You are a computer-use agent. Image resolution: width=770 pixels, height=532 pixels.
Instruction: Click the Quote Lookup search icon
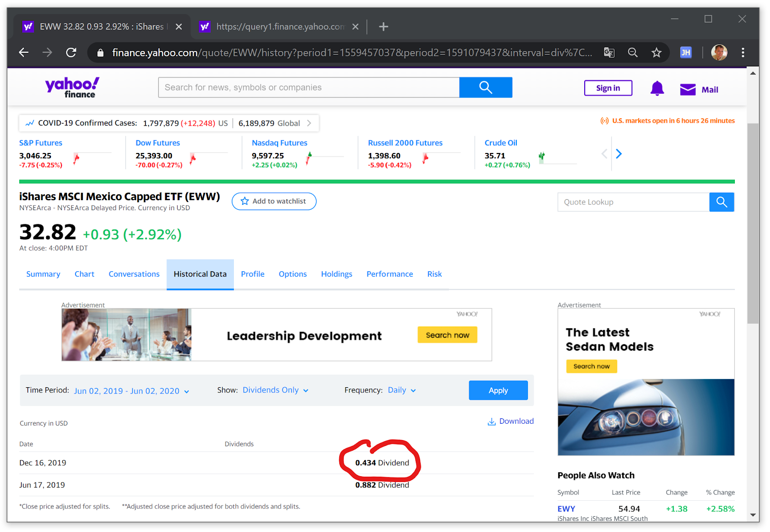[721, 202]
